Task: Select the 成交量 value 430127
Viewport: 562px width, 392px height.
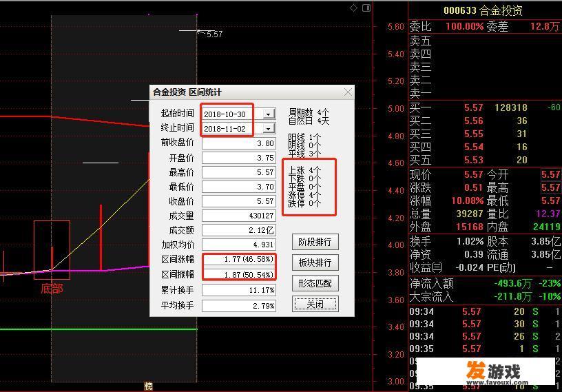Action: [239, 216]
